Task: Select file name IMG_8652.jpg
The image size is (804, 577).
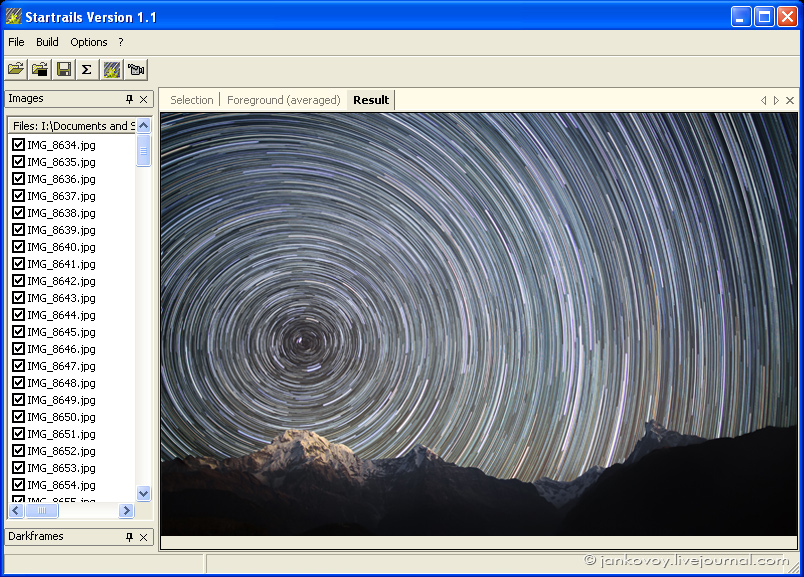Action: (61, 450)
